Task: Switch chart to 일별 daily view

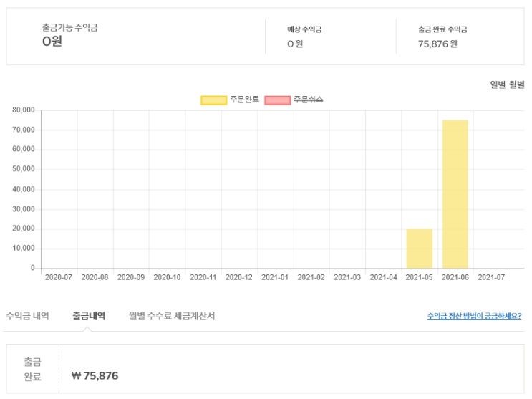Action: [498, 85]
